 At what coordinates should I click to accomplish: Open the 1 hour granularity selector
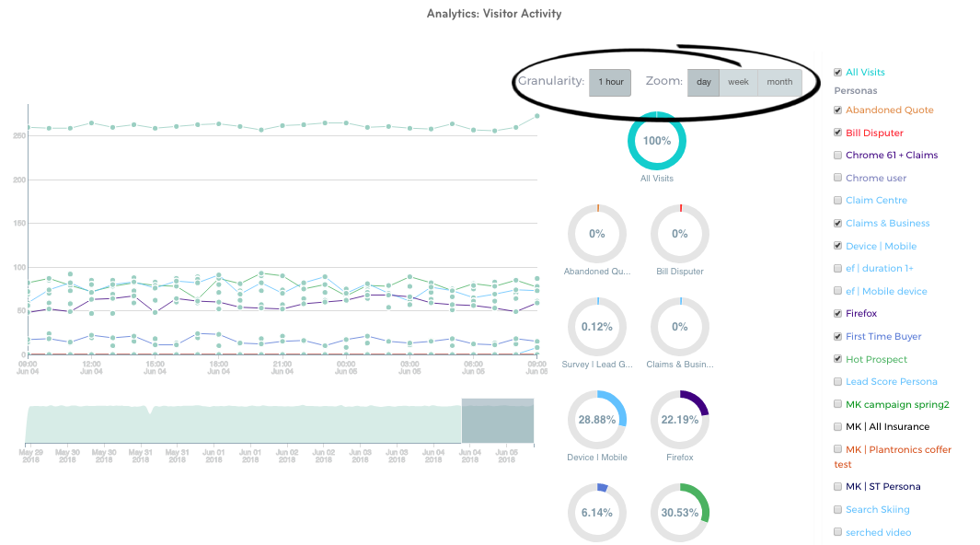[611, 82]
